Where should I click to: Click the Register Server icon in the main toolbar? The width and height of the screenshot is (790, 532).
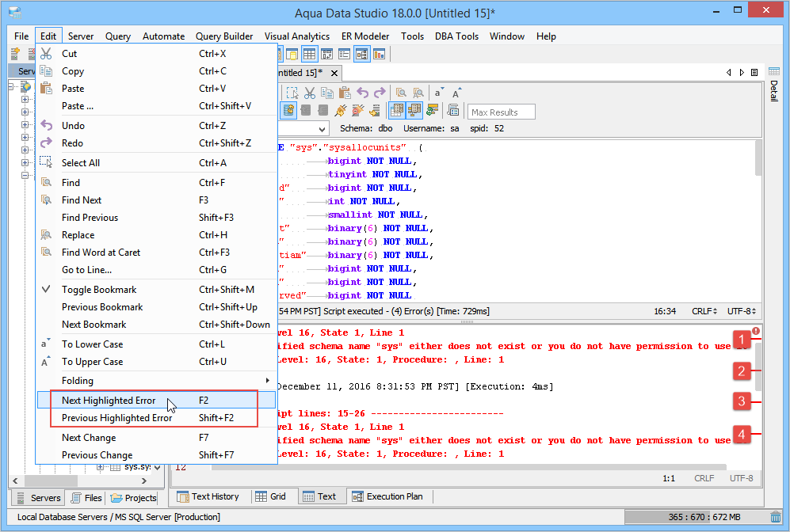15,54
